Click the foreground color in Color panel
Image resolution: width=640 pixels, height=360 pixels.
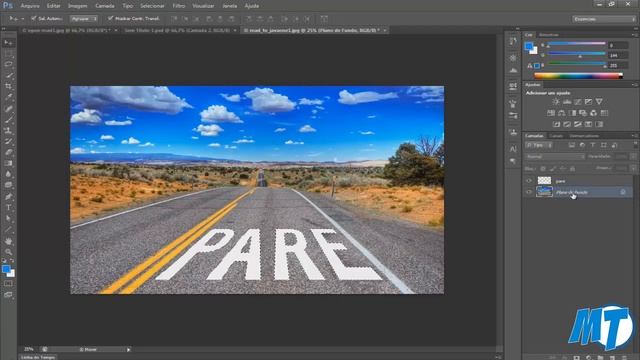529,46
